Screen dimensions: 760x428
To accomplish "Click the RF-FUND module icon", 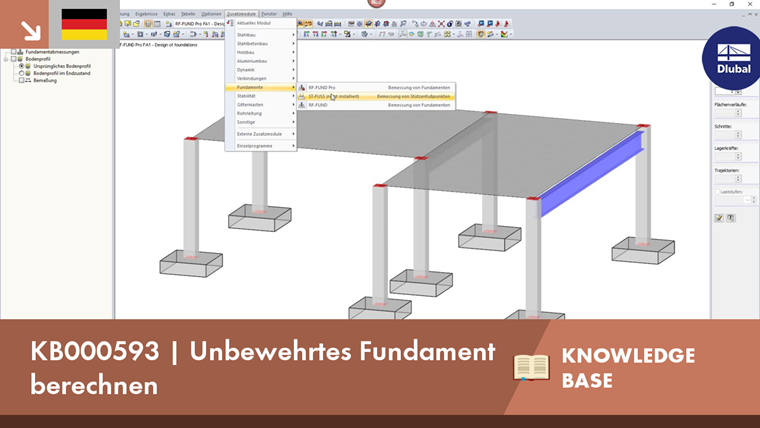I will [x=302, y=105].
